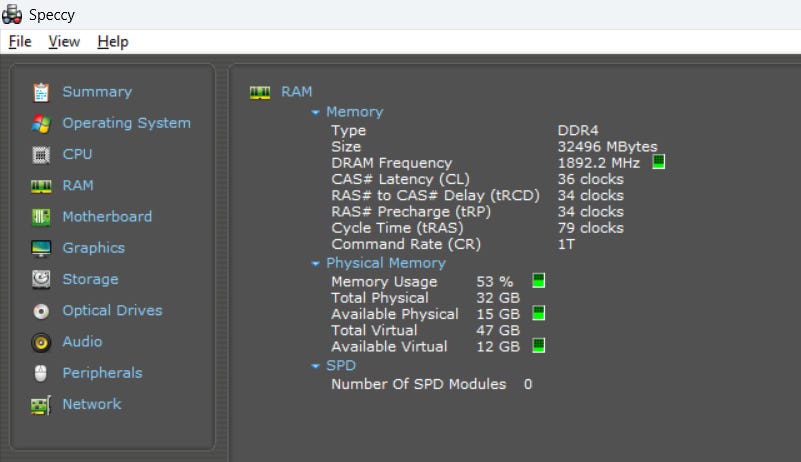801x462 pixels.
Task: Select RAM in the sidebar
Action: (x=78, y=186)
